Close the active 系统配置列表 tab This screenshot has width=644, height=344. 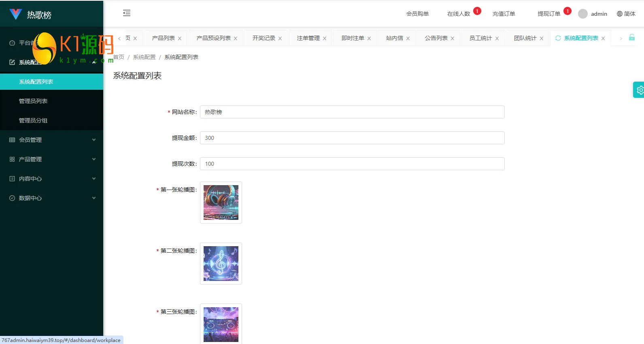[603, 38]
